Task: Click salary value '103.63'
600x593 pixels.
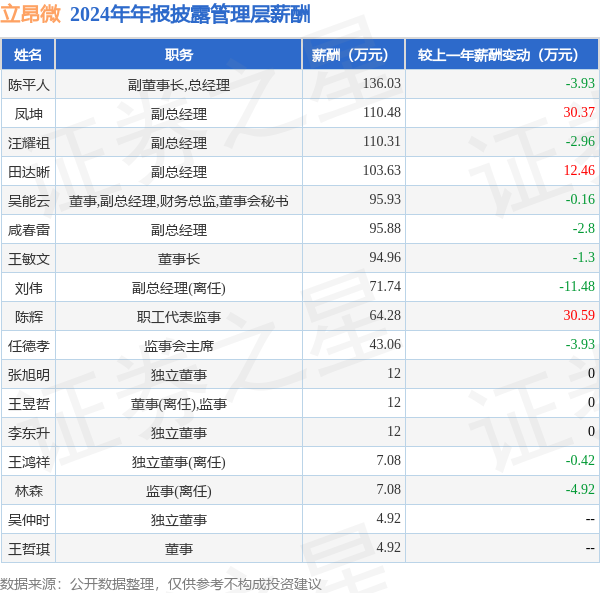Action: click(x=382, y=170)
